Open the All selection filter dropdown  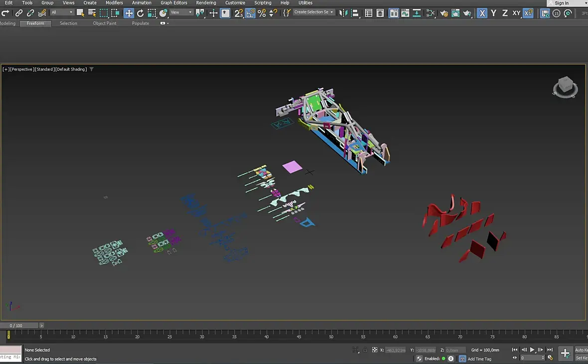pyautogui.click(x=62, y=12)
